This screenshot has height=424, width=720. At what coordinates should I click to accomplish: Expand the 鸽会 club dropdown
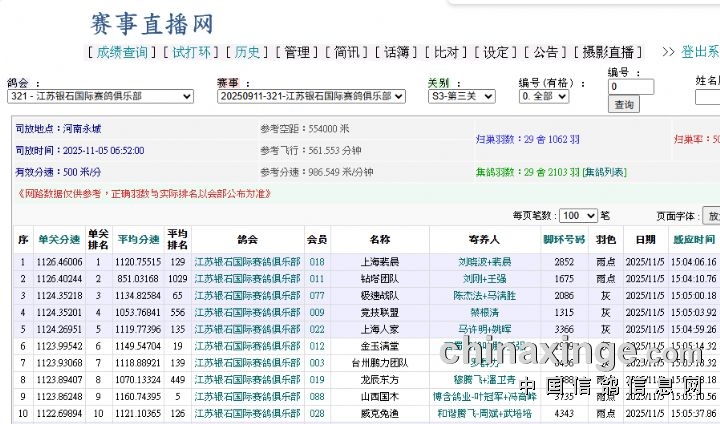[x=100, y=96]
